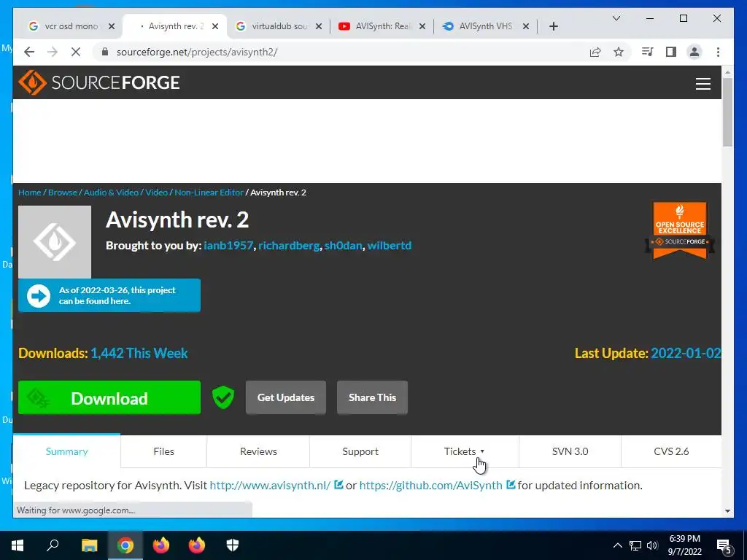
Task: Open Chrome three-dot menu
Action: point(718,52)
